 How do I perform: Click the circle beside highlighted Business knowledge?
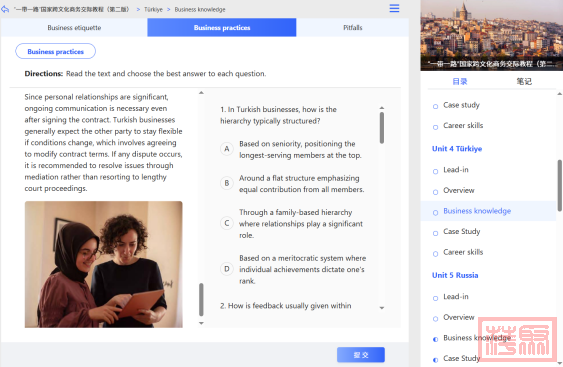click(x=436, y=213)
